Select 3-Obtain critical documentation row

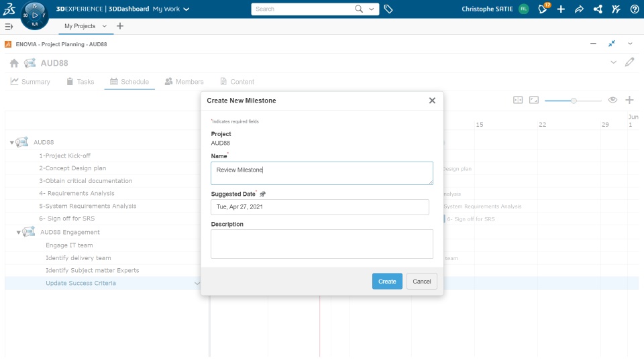pos(85,181)
